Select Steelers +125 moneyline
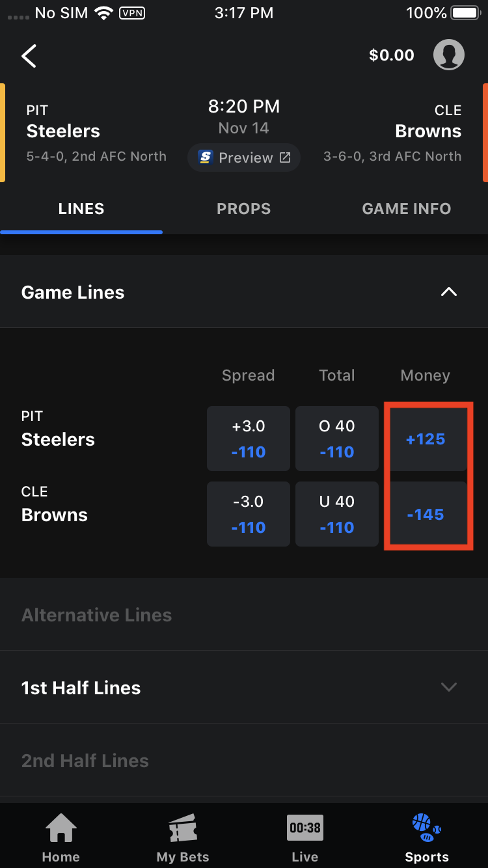 tap(427, 439)
